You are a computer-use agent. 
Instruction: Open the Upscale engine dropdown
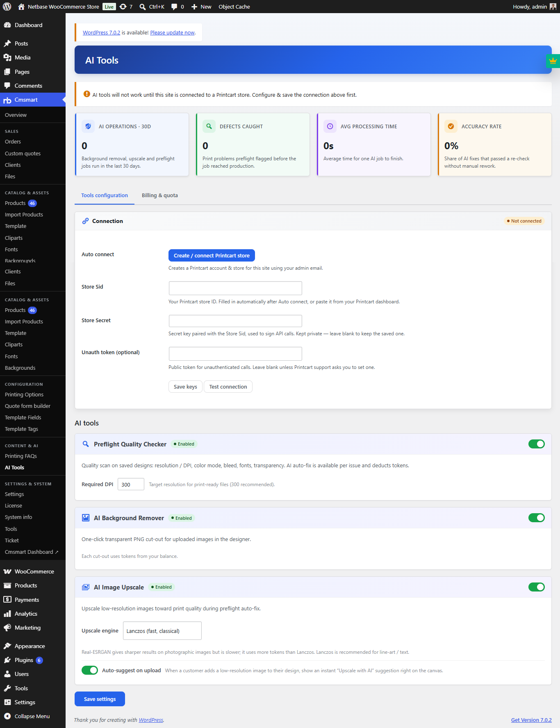coord(162,630)
